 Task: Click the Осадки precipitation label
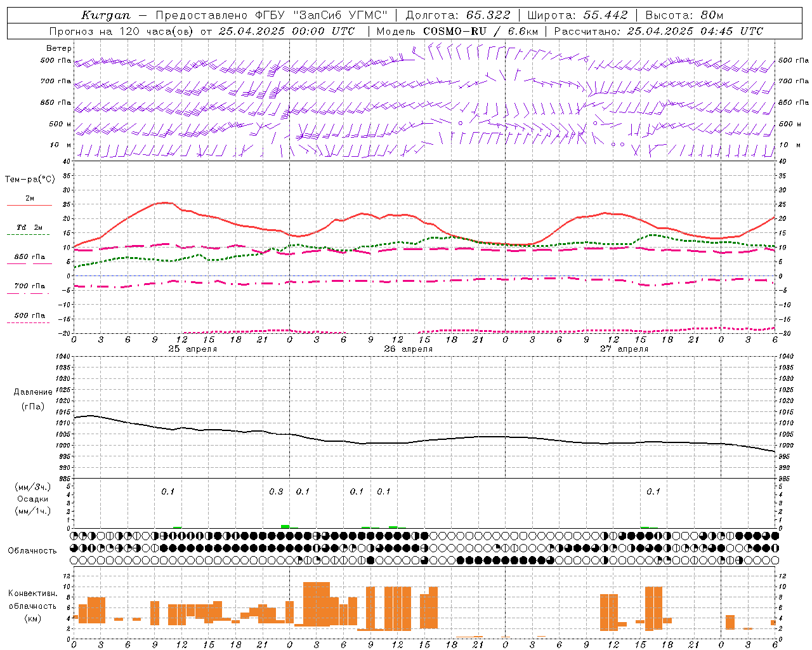pyautogui.click(x=32, y=499)
